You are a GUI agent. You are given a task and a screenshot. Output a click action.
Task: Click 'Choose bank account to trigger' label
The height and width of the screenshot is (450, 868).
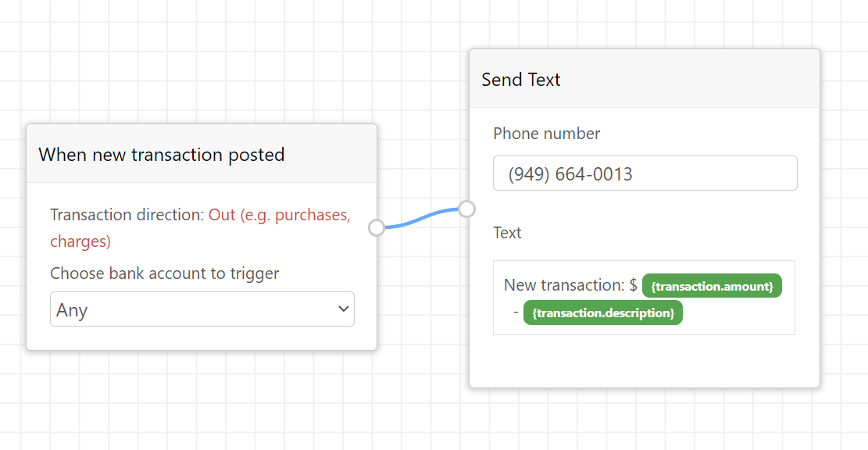click(164, 273)
